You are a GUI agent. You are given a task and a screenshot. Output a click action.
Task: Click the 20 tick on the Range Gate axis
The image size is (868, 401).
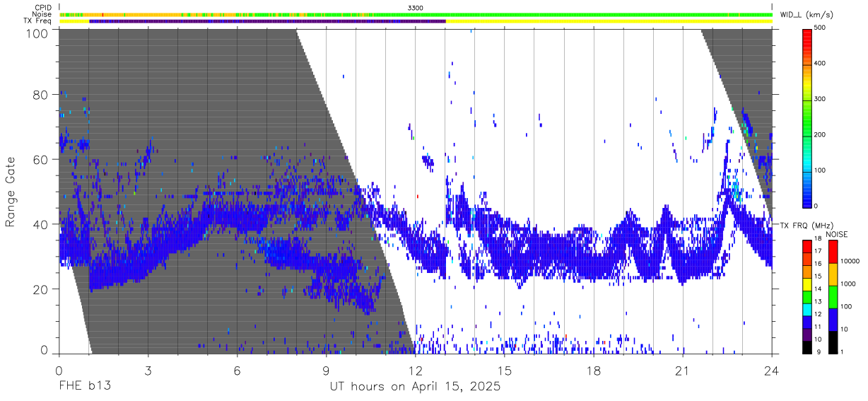(41, 289)
